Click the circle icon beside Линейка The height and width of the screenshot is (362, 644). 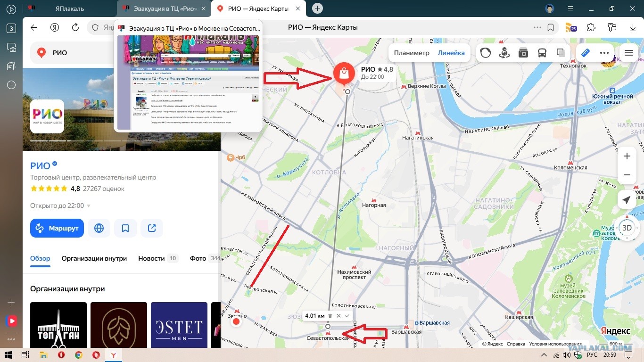(486, 53)
